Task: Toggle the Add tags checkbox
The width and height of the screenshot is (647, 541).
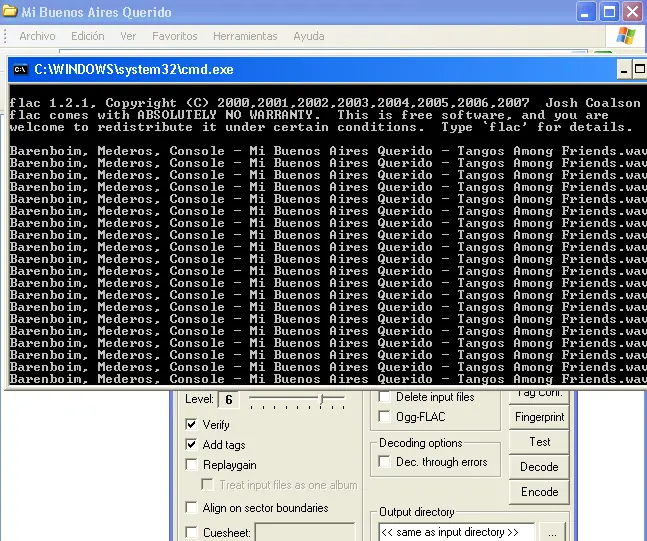Action: point(191,444)
